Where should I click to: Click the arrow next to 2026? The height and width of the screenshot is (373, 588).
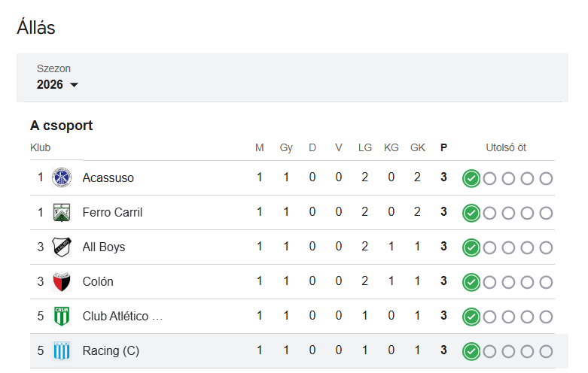click(74, 85)
